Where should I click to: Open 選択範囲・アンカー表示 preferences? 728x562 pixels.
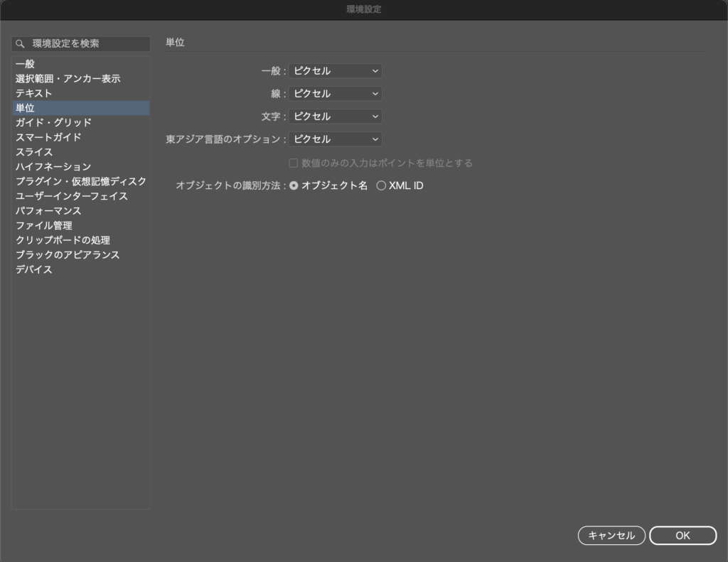point(68,79)
